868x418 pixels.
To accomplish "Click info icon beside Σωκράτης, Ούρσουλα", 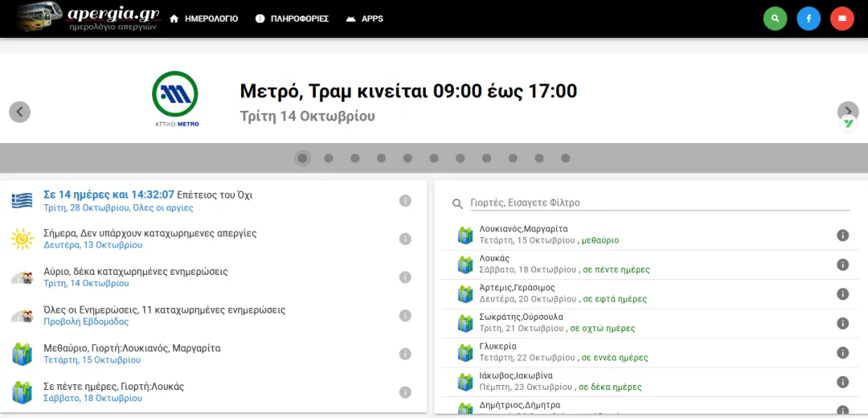I will [x=842, y=323].
